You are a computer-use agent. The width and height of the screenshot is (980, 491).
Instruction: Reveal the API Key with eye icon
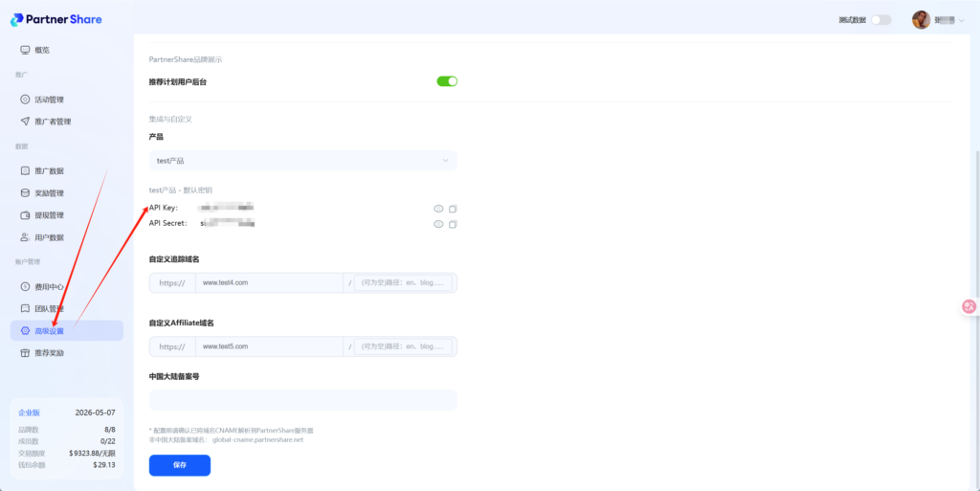[x=438, y=209]
